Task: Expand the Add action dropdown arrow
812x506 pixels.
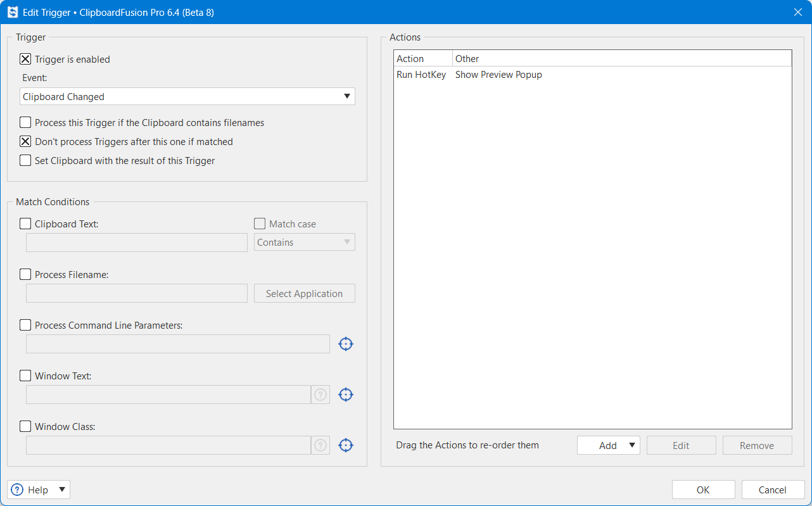Action: pyautogui.click(x=632, y=445)
